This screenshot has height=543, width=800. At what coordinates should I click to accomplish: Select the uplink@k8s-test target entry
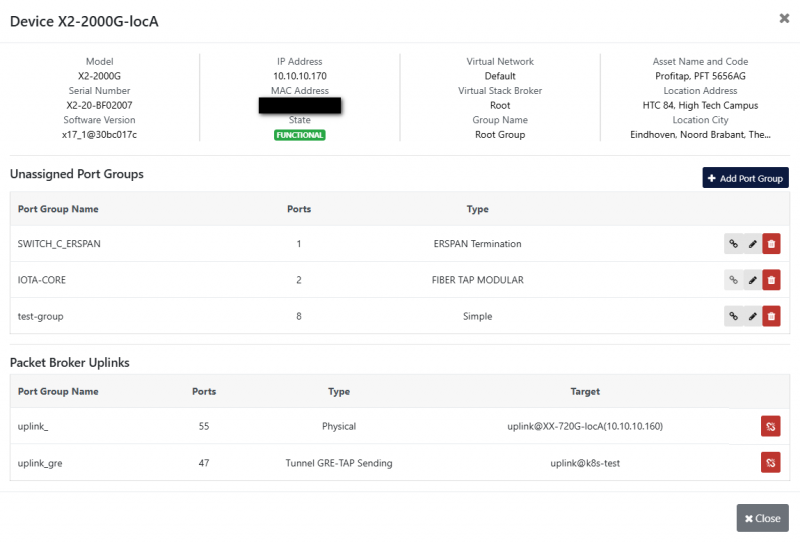coord(585,462)
